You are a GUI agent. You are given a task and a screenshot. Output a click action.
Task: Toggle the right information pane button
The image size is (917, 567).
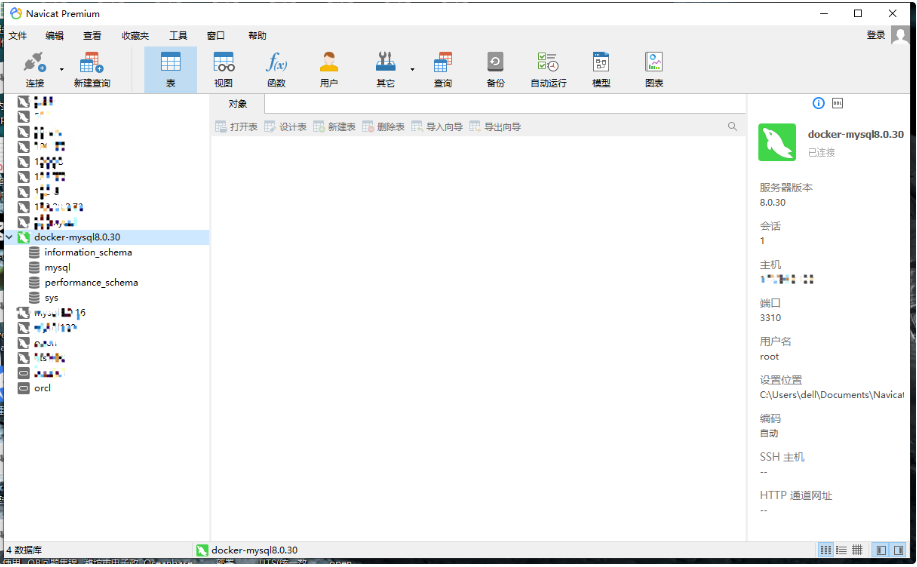click(898, 550)
